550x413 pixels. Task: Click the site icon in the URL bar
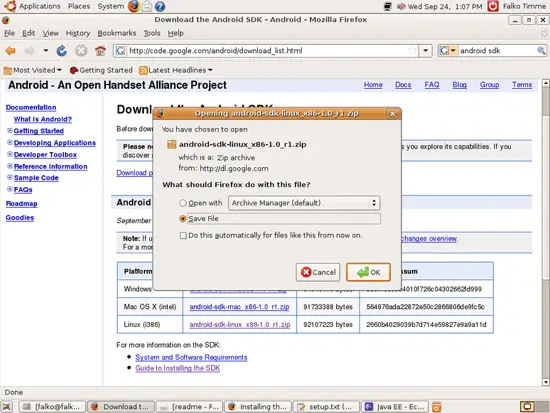pyautogui.click(x=120, y=51)
